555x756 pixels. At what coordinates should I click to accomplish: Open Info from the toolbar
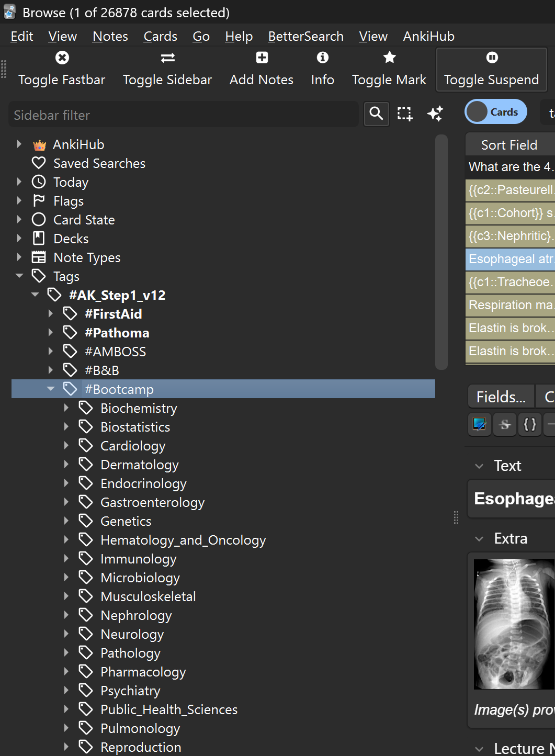322,69
